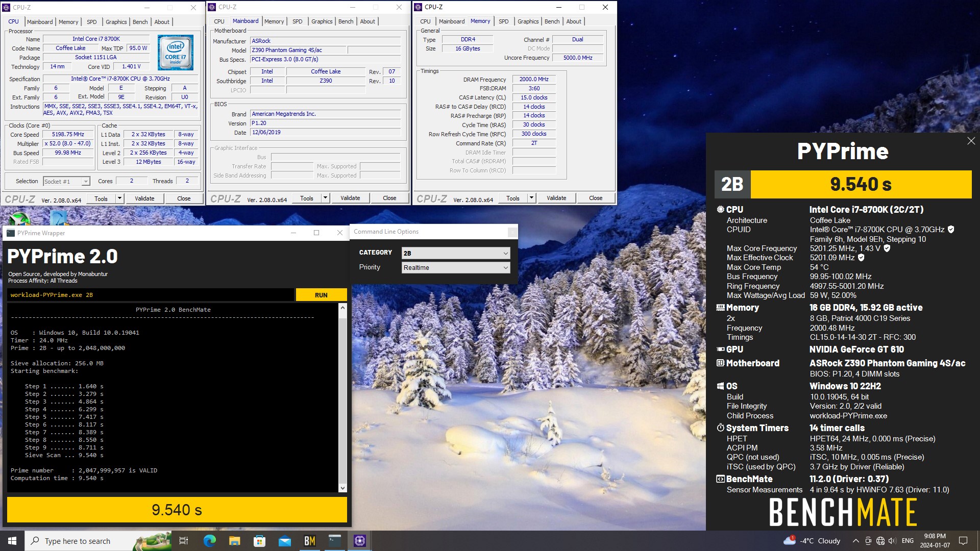Click the ENG language indicator
Viewport: 980px width, 551px height.
[908, 541]
